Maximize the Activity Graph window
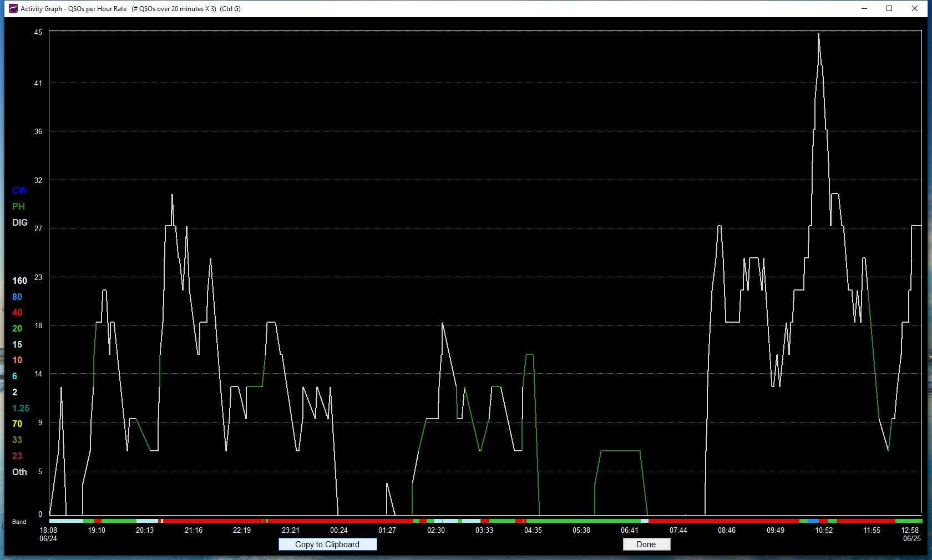Screen dimensions: 932x560 [x=889, y=8]
